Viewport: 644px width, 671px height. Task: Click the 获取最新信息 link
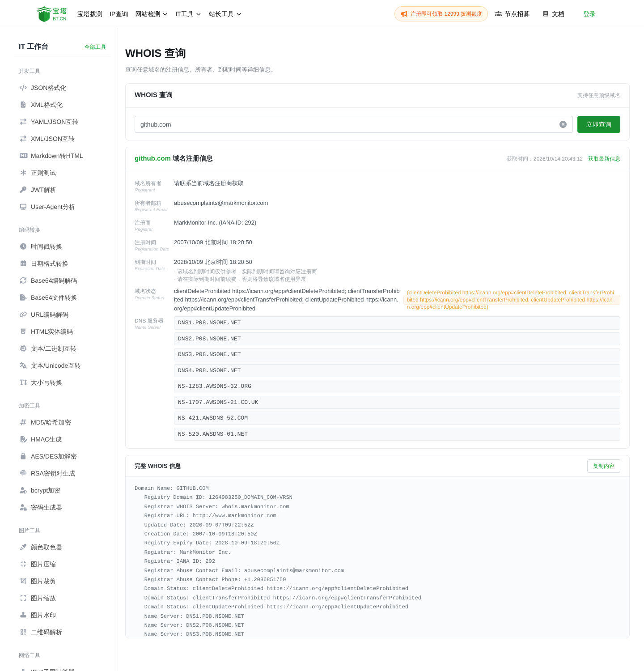click(604, 159)
